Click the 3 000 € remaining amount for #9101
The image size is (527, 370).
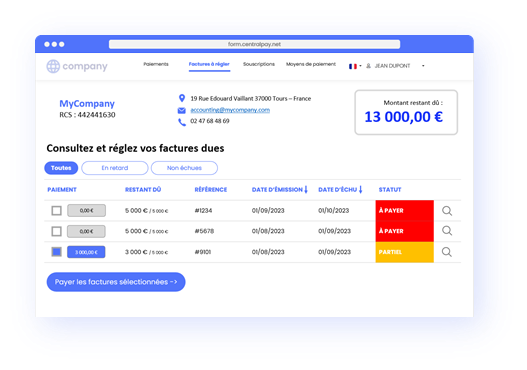(136, 252)
